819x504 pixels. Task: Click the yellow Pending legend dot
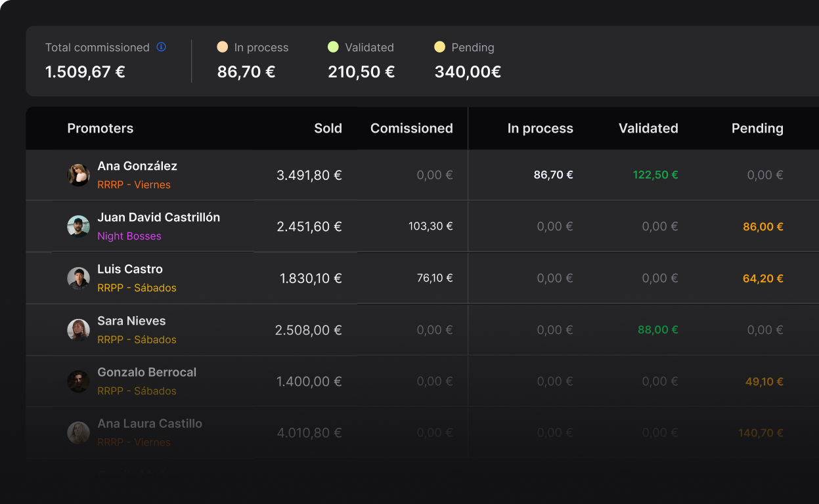point(439,47)
